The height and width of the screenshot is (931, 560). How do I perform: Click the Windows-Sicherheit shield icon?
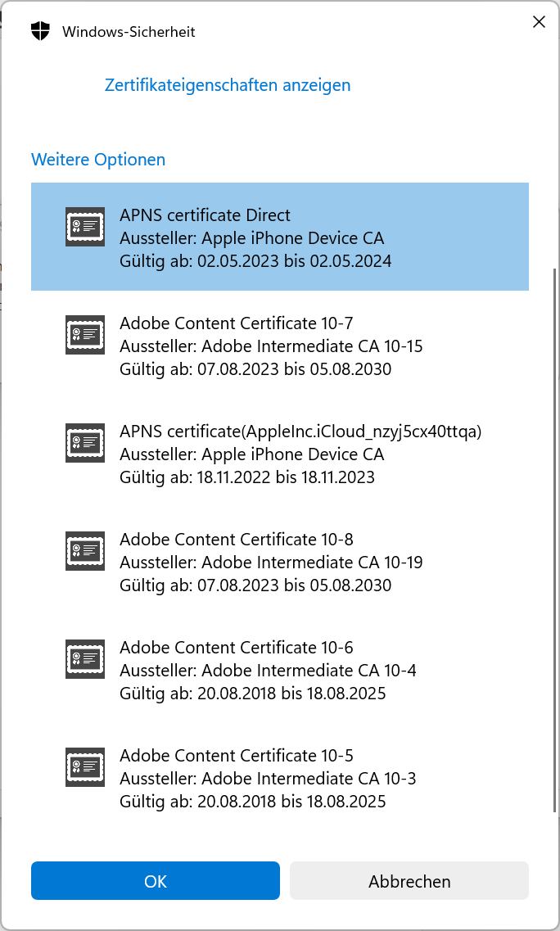click(x=39, y=32)
